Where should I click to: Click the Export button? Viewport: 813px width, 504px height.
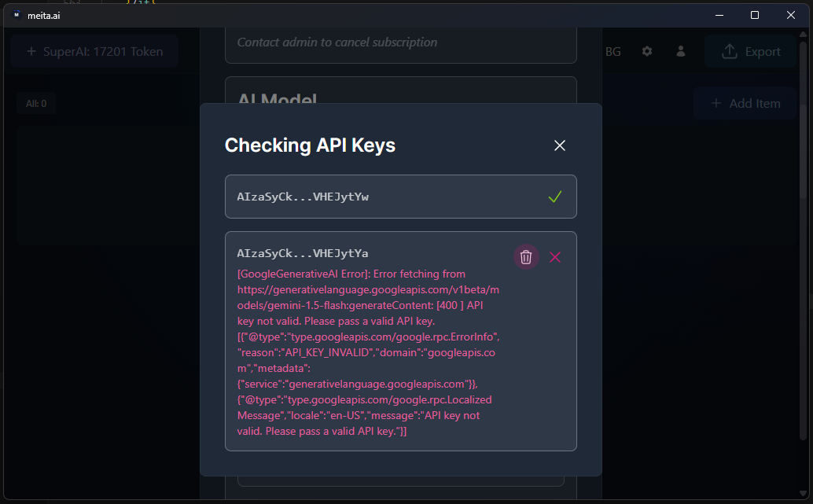click(751, 52)
